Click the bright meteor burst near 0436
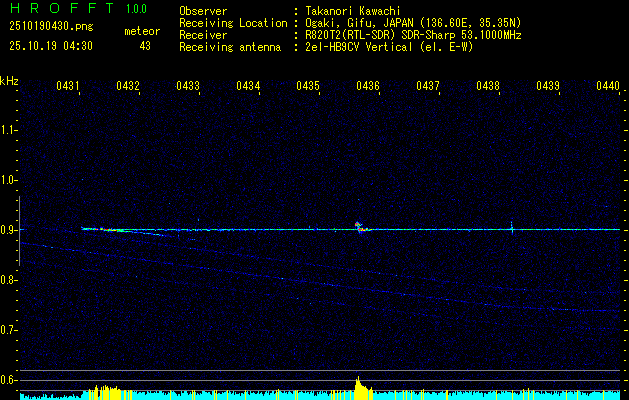The width and height of the screenshot is (629, 400). click(361, 227)
